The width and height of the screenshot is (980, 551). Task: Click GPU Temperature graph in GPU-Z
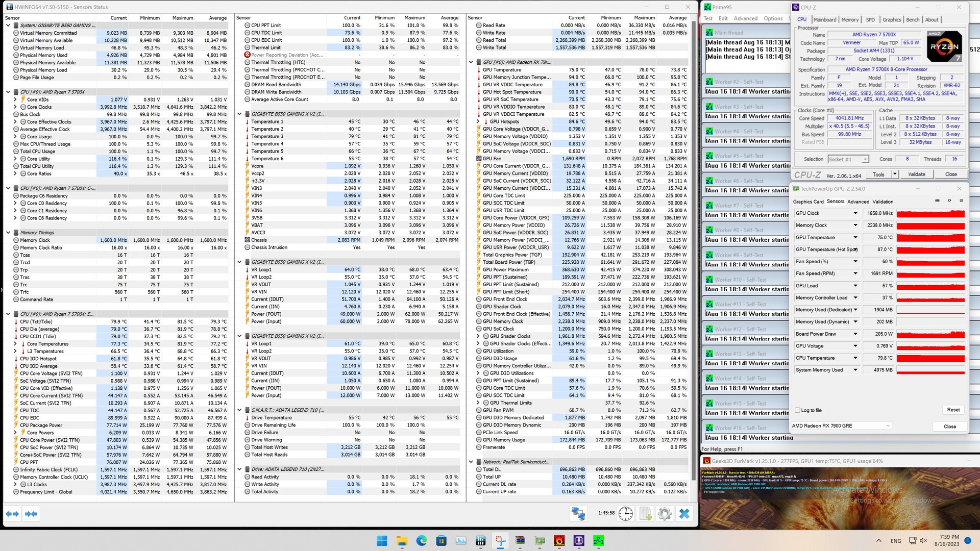930,238
